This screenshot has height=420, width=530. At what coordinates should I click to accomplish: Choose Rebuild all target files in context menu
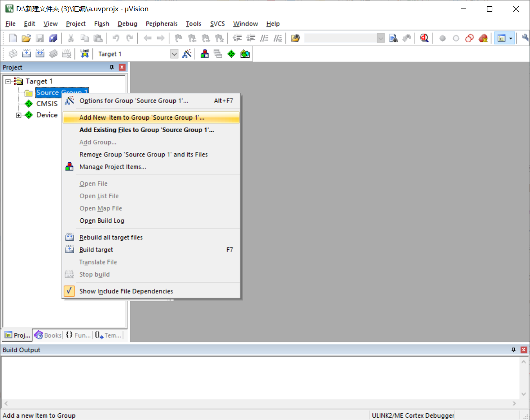click(151, 238)
